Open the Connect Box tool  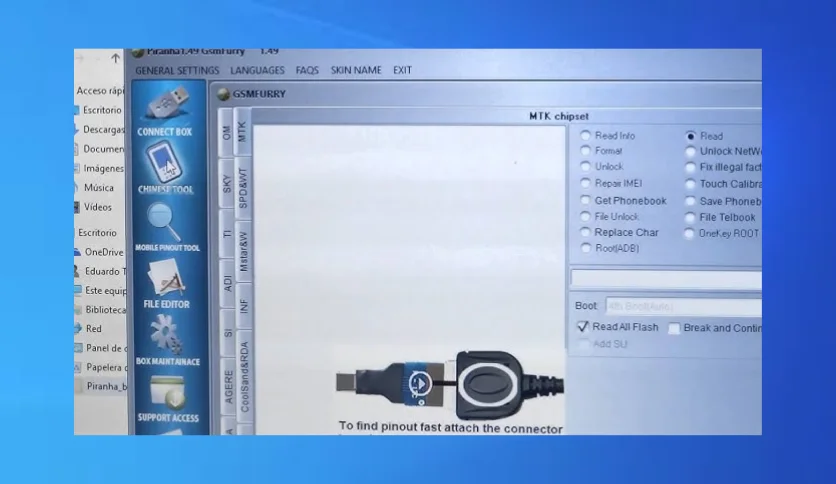(166, 112)
